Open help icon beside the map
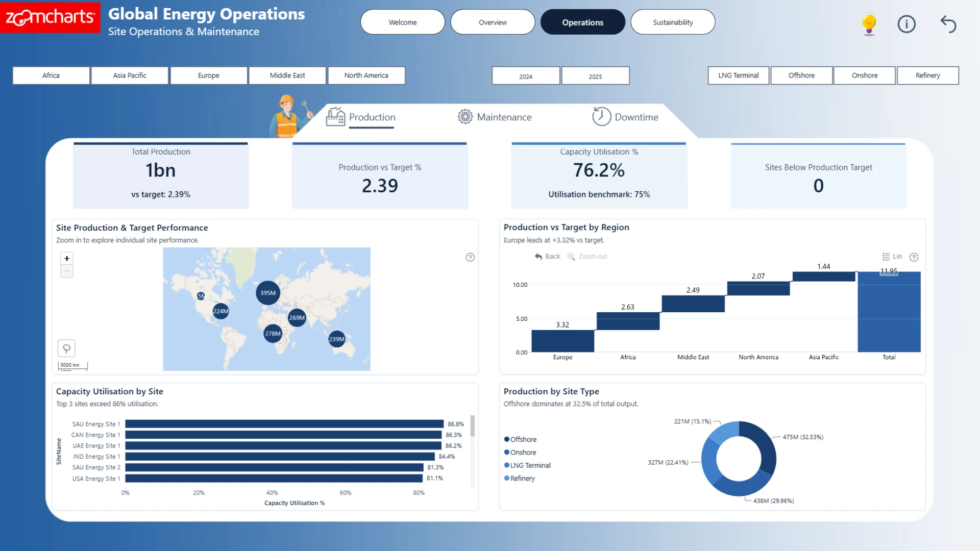 (x=470, y=258)
